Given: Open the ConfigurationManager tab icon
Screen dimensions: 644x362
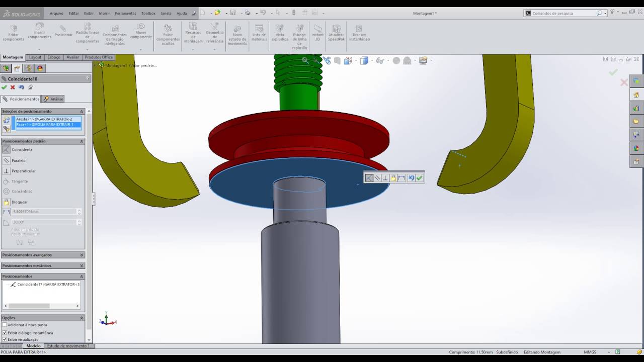Looking at the screenshot, I should 28,68.
